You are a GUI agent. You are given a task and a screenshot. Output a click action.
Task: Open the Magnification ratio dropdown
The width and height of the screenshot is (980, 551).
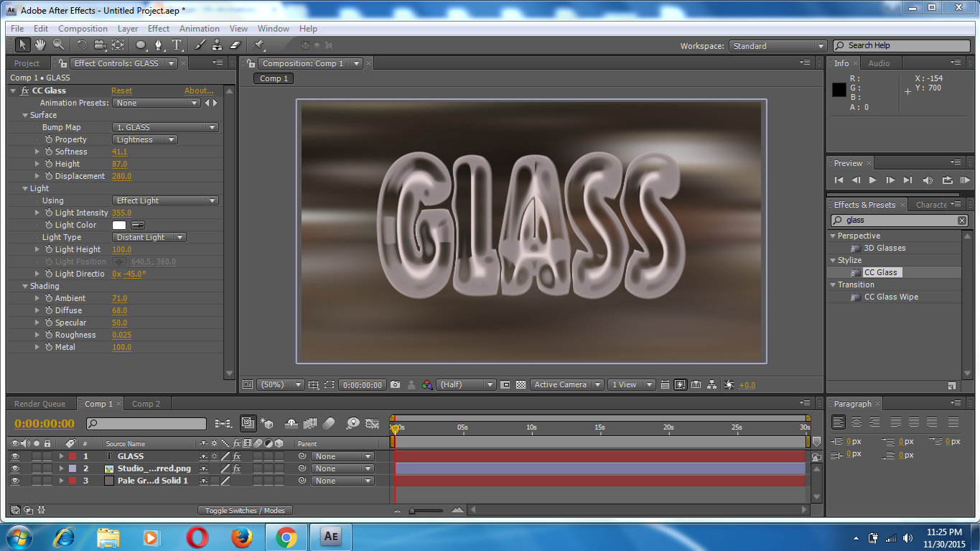(279, 384)
